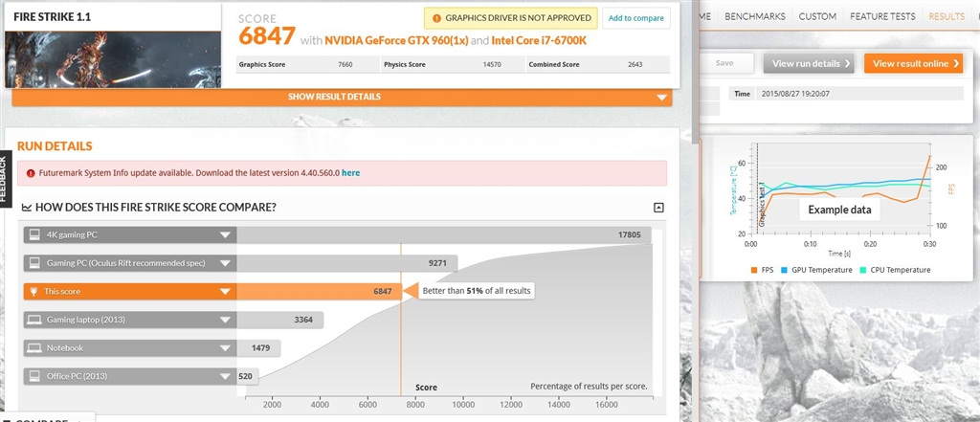Click the 9271 score bar value
Image resolution: width=980 pixels, height=422 pixels.
pos(437,263)
